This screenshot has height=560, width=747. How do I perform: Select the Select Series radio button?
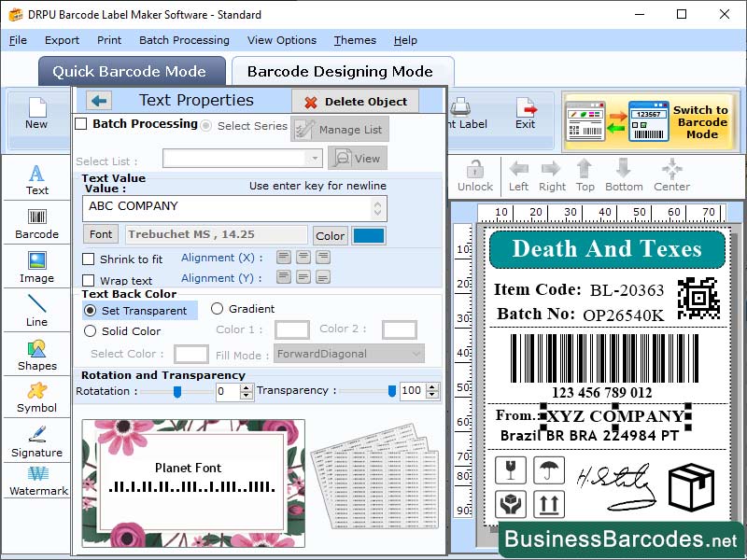tap(205, 126)
